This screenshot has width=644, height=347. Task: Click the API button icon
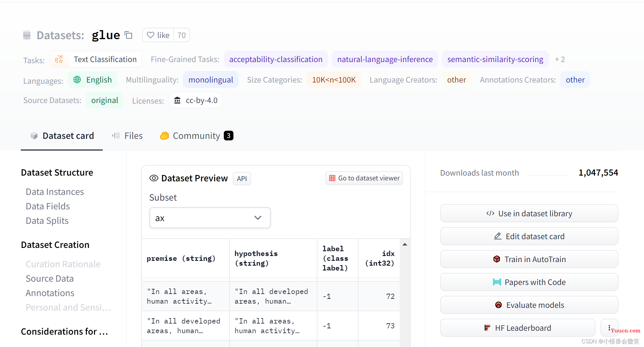[x=242, y=178]
